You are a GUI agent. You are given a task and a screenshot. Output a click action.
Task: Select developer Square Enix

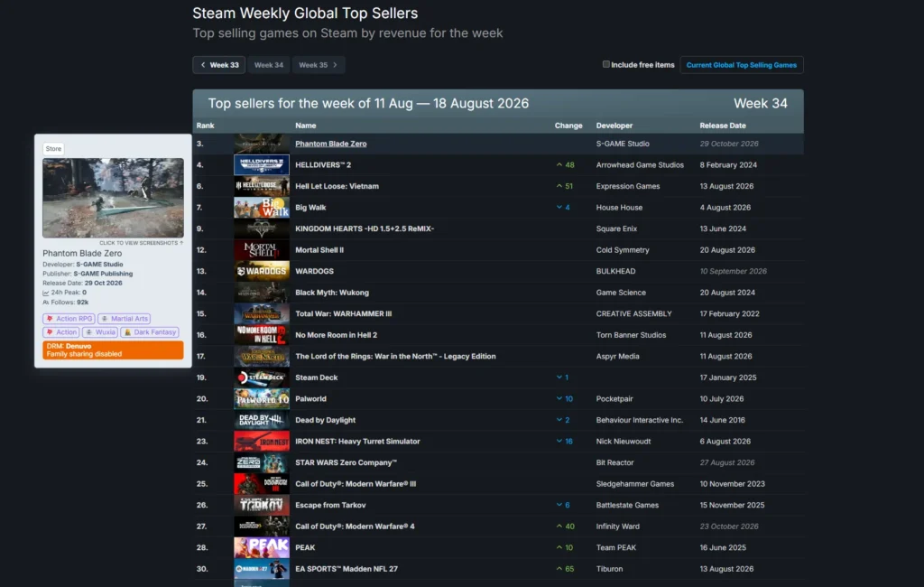point(616,228)
